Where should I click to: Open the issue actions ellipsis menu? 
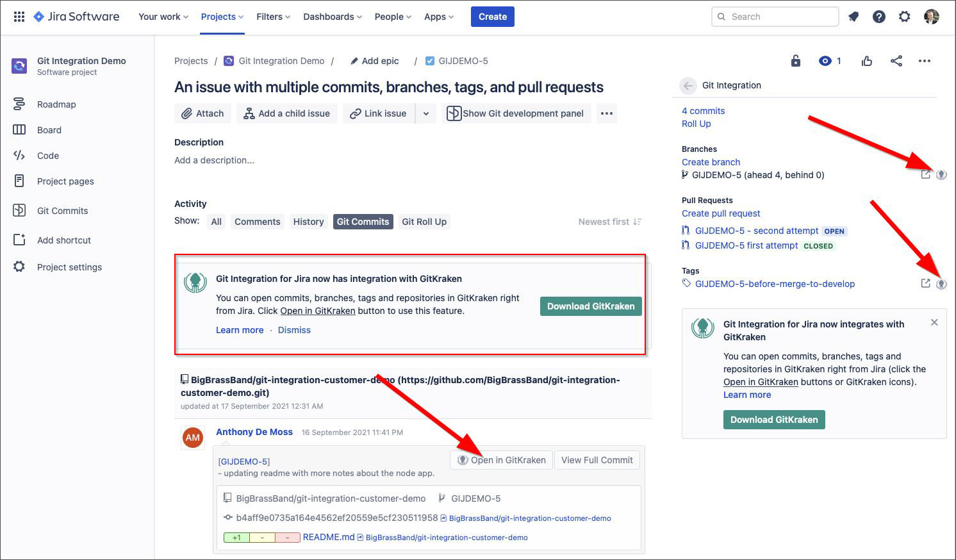click(x=925, y=61)
